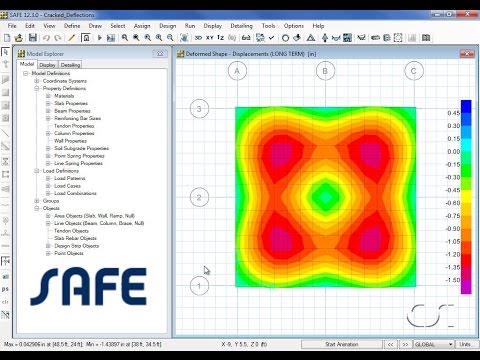Click the purple swatch at legend bottom
The width and height of the screenshot is (480, 360).
point(466,287)
